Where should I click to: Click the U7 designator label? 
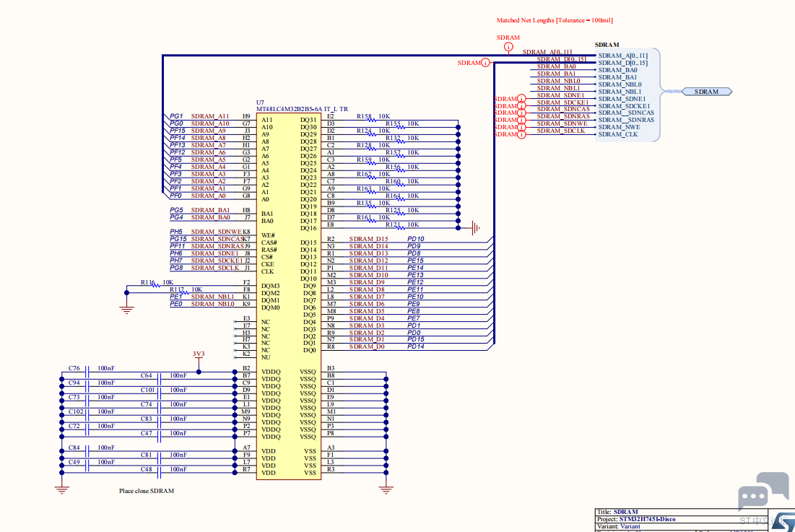pos(260,103)
